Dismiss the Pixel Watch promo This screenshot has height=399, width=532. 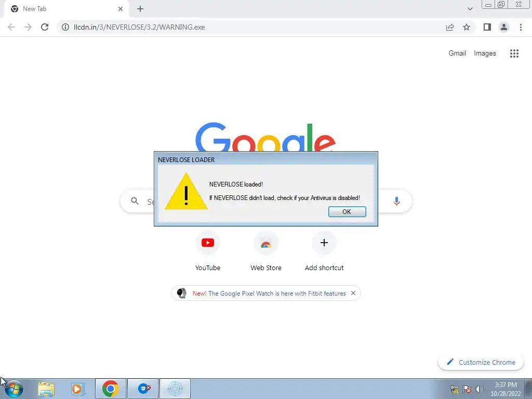[x=353, y=293]
